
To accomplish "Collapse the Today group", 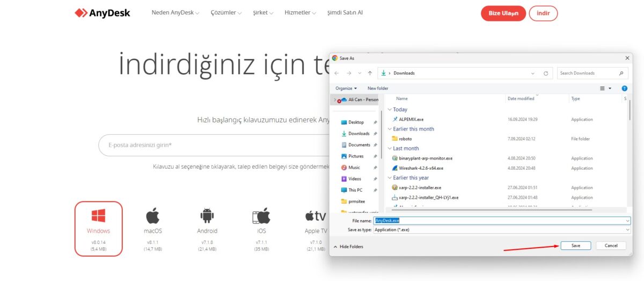I will pos(390,110).
